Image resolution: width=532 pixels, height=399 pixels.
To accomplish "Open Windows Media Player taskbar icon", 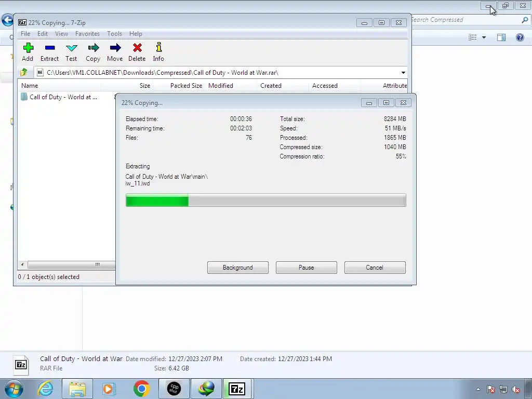I will pos(109,389).
